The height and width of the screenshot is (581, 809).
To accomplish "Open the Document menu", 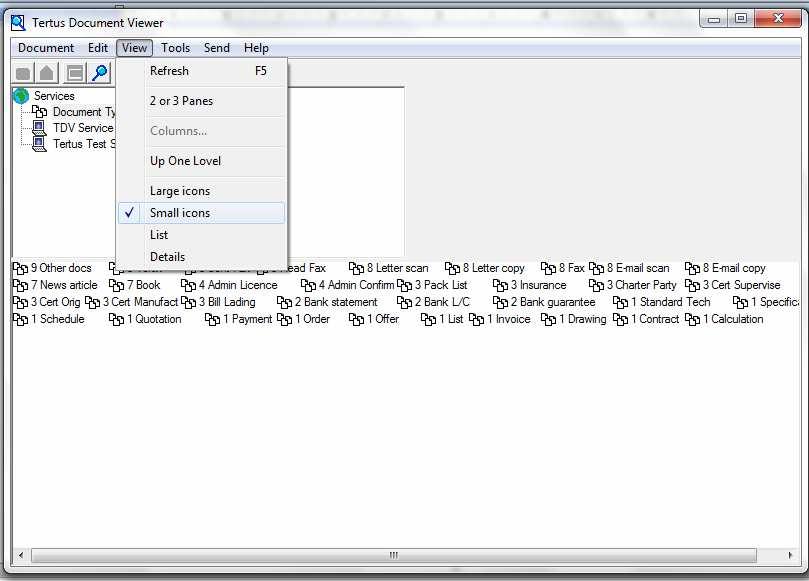I will (x=46, y=48).
